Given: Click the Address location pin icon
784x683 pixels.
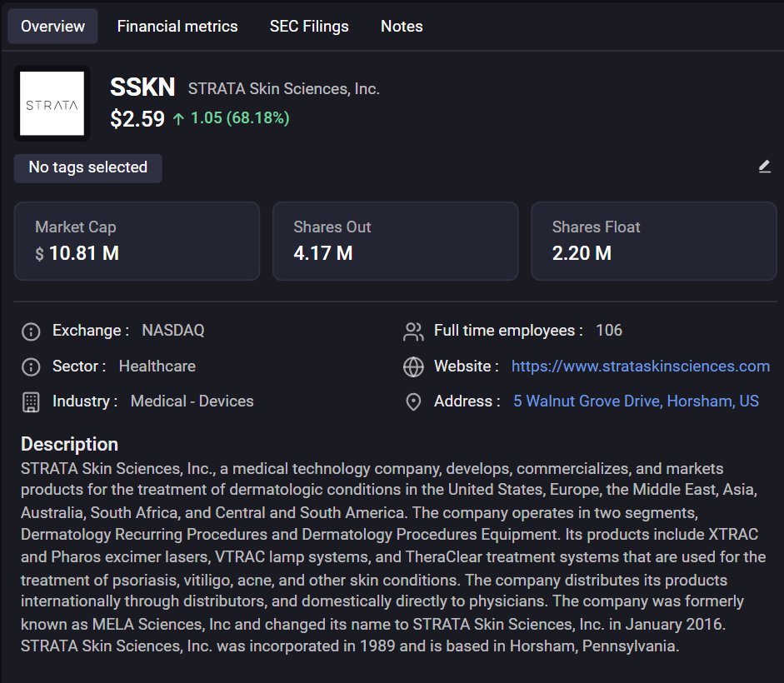Looking at the screenshot, I should tap(413, 402).
